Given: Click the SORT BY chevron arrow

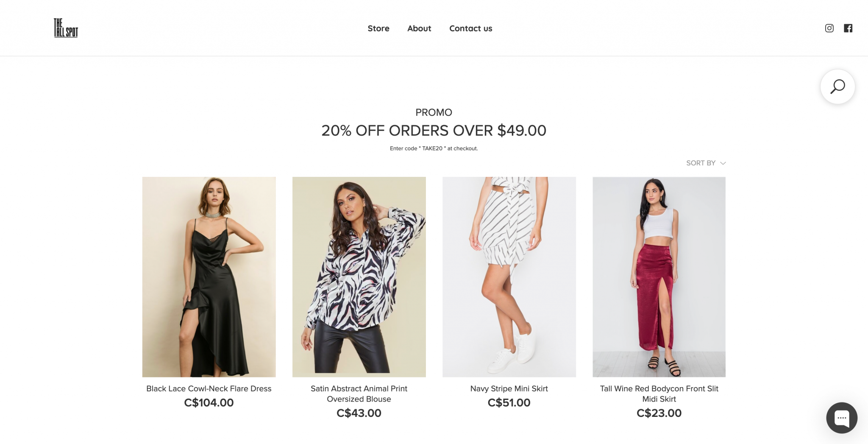Looking at the screenshot, I should [723, 163].
